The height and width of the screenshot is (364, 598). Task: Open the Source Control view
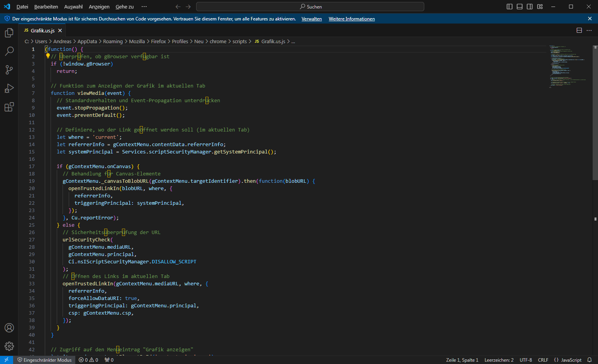pos(9,70)
